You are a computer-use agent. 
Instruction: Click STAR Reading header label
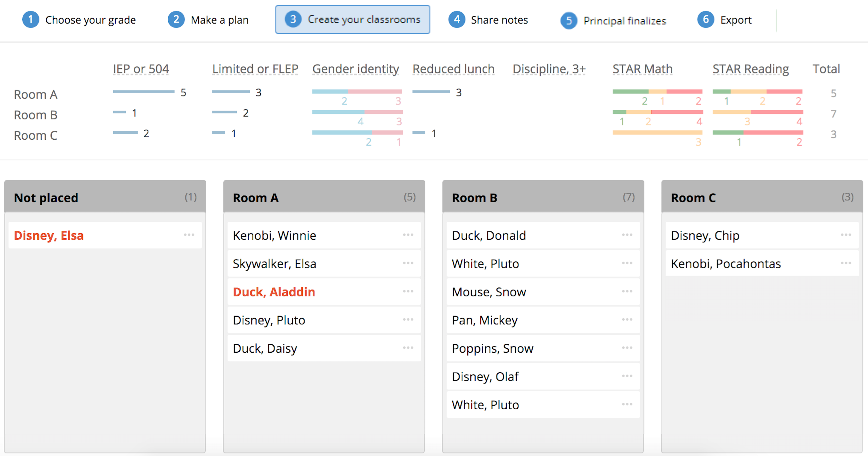coord(750,69)
